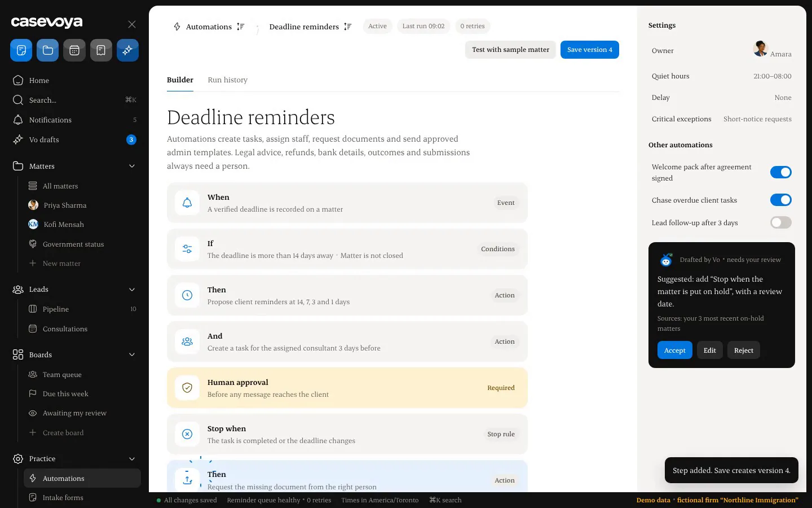Click the Save version 4 button
This screenshot has width=812, height=508.
[x=590, y=50]
